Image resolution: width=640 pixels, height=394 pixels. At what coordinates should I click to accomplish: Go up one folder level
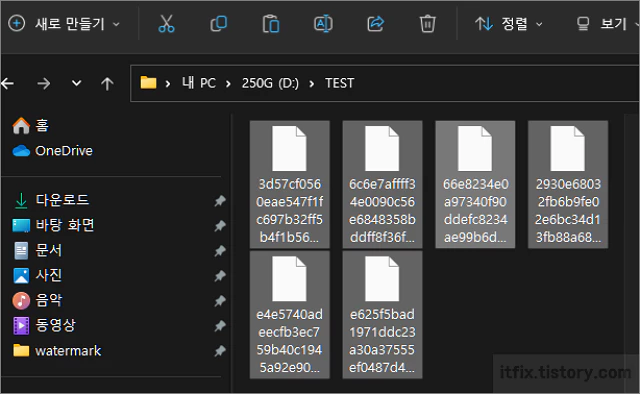click(x=107, y=84)
